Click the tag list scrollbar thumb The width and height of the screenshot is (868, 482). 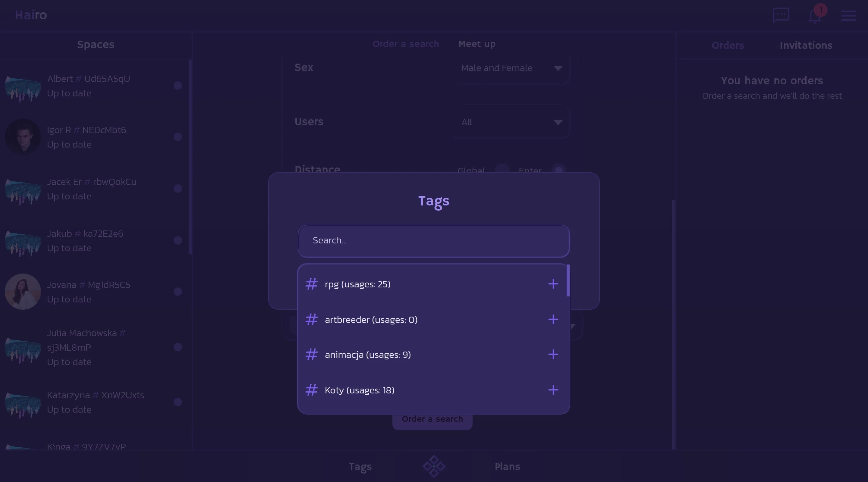click(x=568, y=280)
